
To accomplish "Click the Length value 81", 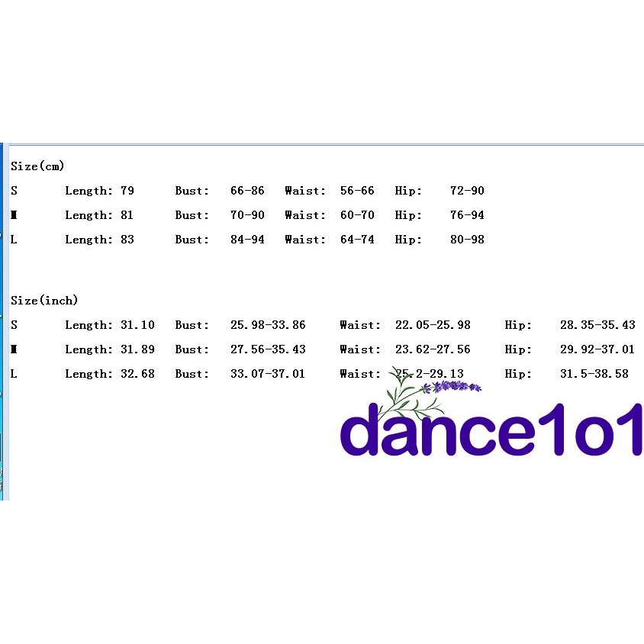I will (127, 215).
